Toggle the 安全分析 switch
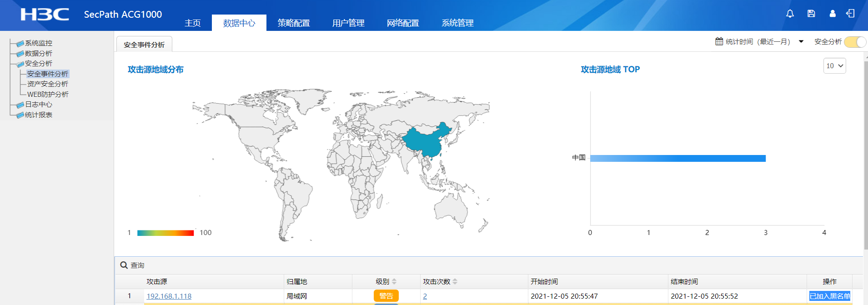Screen dimensions: 868x305 855,42
